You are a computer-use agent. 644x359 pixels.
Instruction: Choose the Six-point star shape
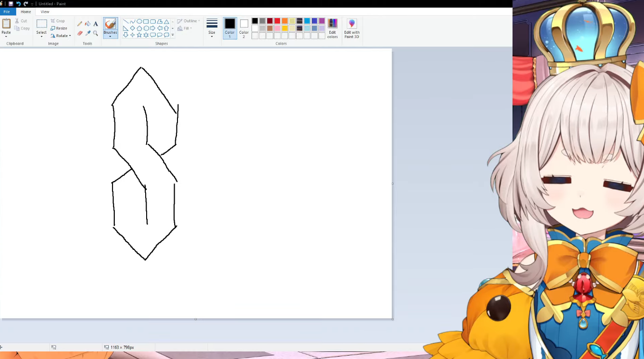click(146, 35)
